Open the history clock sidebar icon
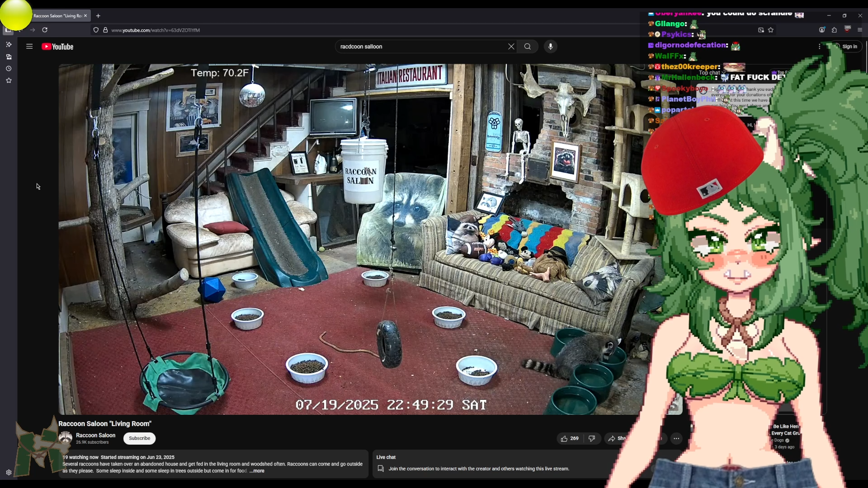 coord(9,69)
